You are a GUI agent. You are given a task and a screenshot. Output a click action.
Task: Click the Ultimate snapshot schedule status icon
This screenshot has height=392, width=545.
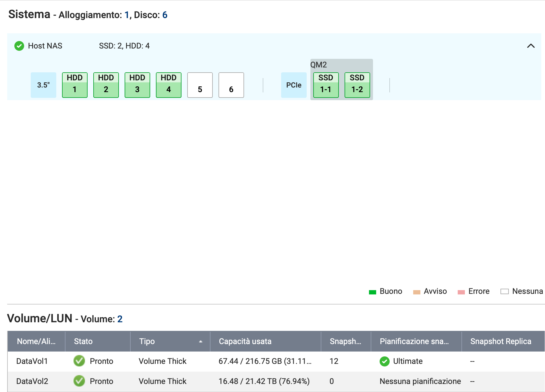[384, 361]
